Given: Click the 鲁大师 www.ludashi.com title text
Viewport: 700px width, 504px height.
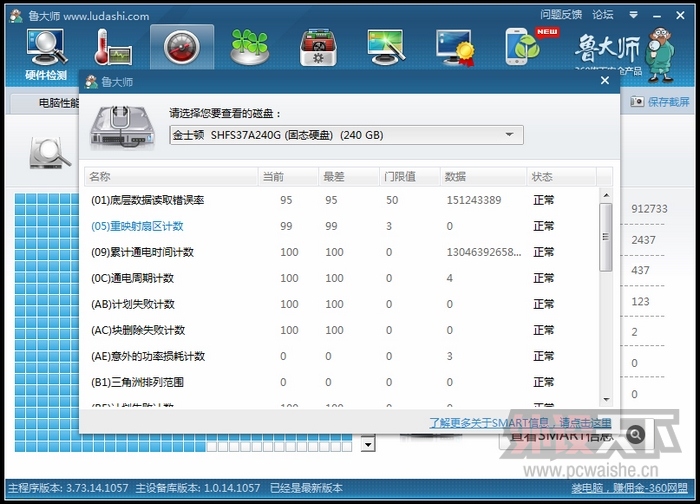Looking at the screenshot, I should coord(88,16).
